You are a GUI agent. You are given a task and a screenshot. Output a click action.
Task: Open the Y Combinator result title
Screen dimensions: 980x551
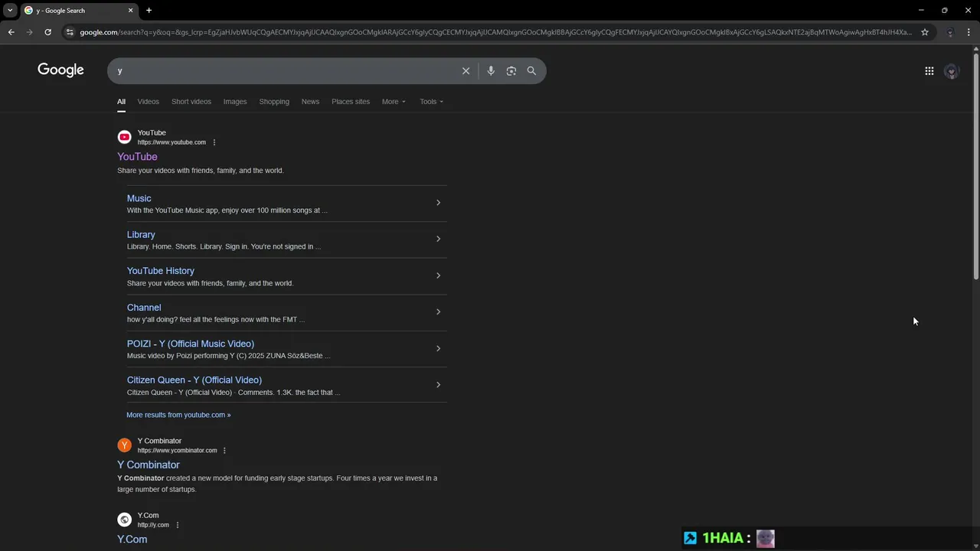tap(149, 465)
